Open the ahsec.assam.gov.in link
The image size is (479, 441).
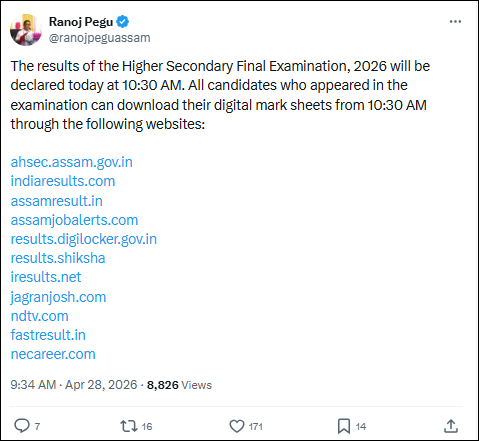coord(72,162)
